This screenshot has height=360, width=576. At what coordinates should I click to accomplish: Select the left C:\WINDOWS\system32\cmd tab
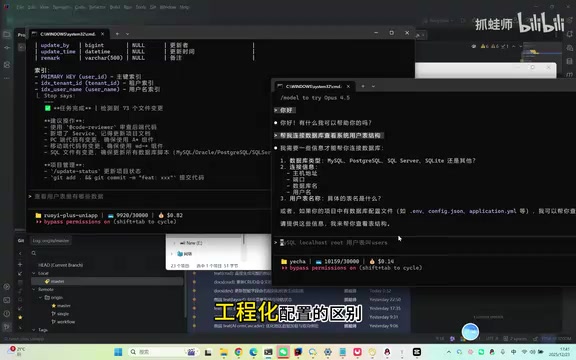click(x=68, y=34)
